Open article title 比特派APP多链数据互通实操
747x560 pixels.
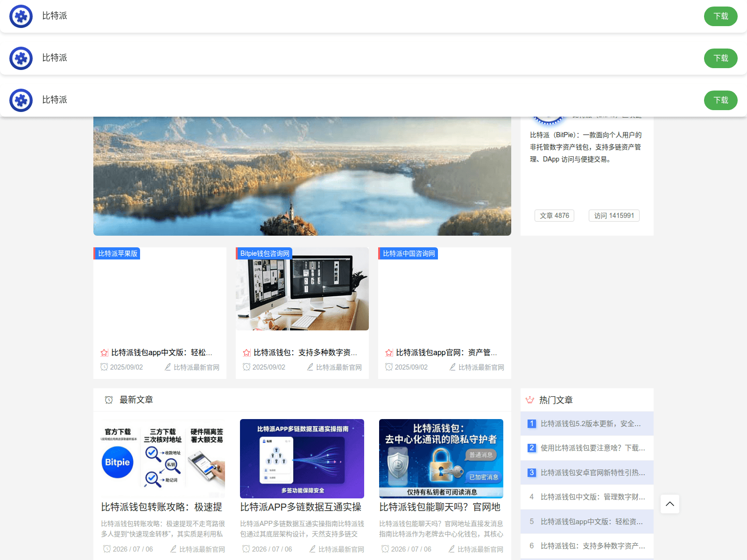click(x=301, y=507)
